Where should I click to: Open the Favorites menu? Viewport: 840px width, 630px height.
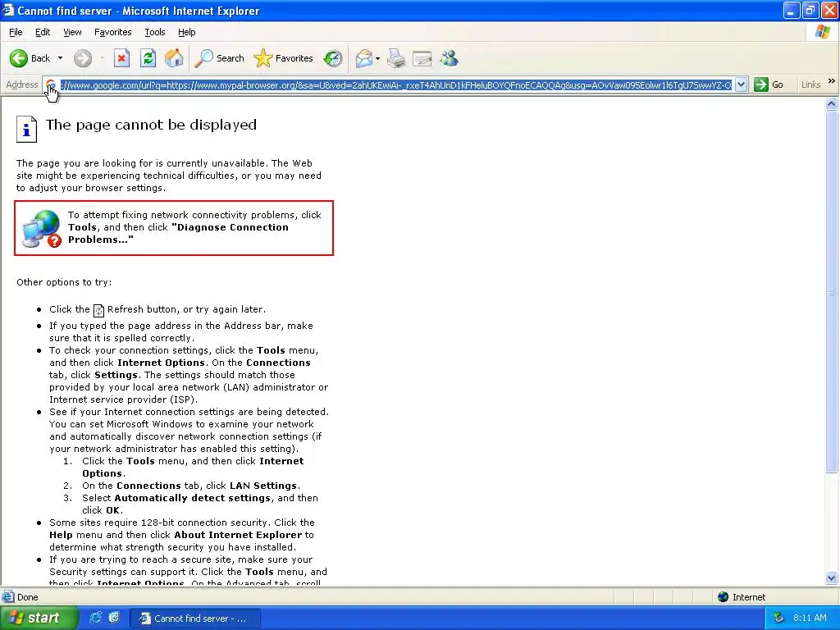112,32
